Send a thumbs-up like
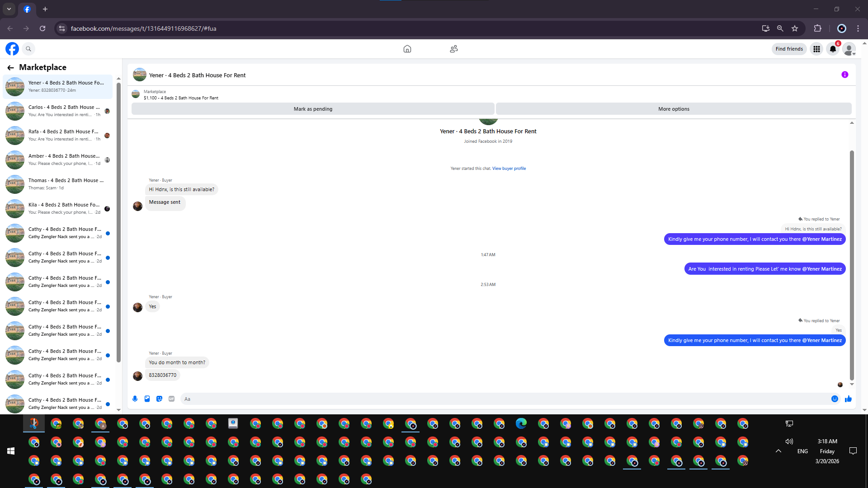 (x=848, y=399)
